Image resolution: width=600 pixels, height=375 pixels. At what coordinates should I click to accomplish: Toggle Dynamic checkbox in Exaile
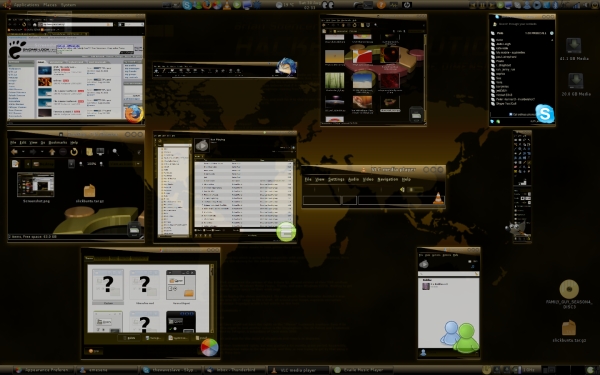[214, 230]
